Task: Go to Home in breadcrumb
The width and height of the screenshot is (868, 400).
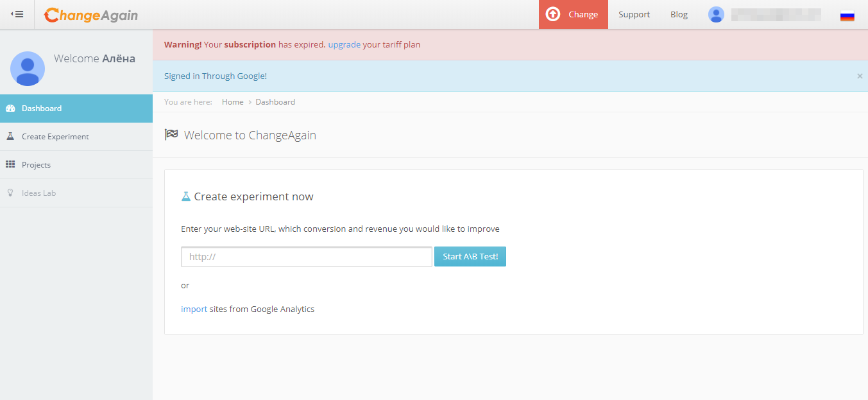Action: [232, 102]
